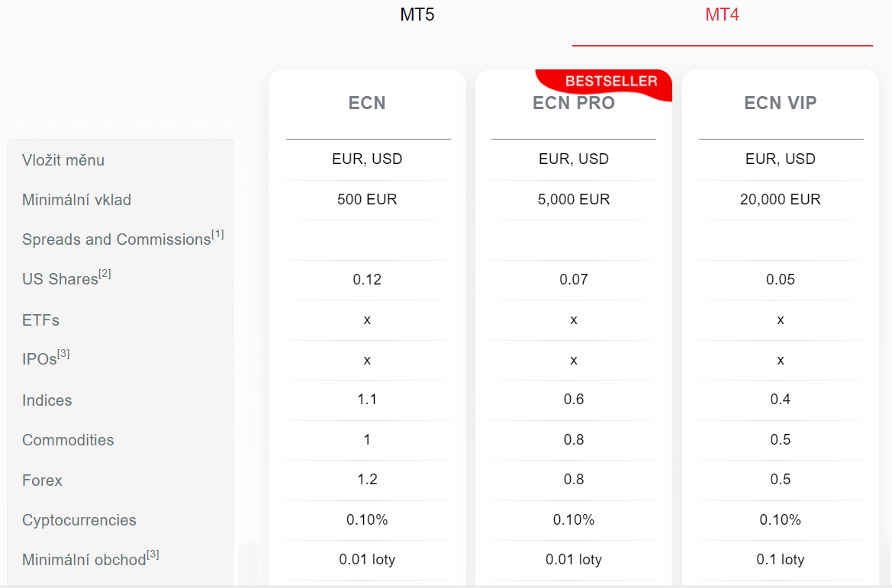Open footnote [3] beside Minimální obchod

pyautogui.click(x=153, y=554)
